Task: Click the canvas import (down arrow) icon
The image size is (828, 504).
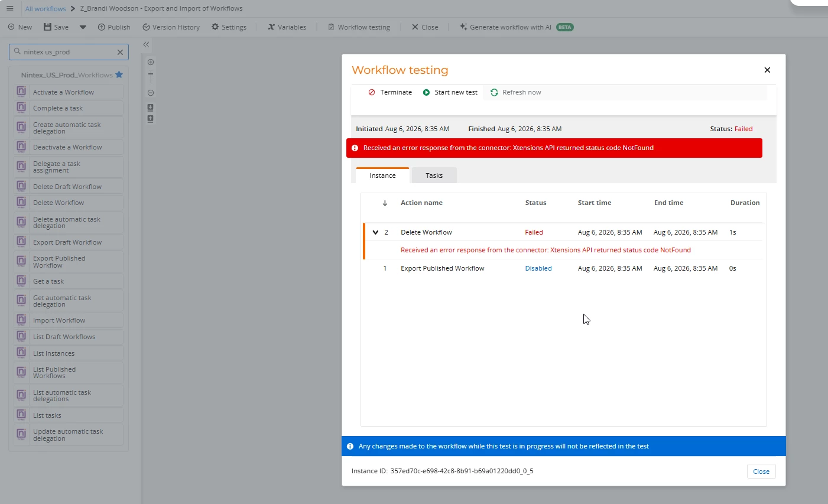Action: [x=150, y=108]
